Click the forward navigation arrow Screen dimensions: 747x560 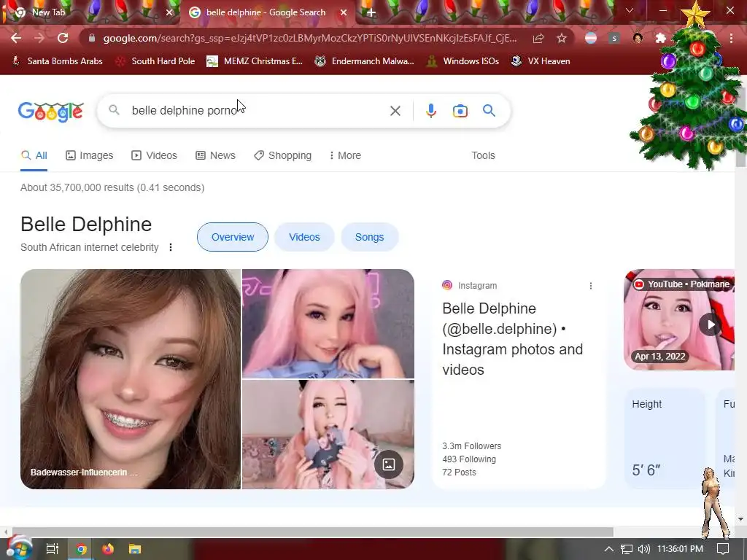[39, 38]
